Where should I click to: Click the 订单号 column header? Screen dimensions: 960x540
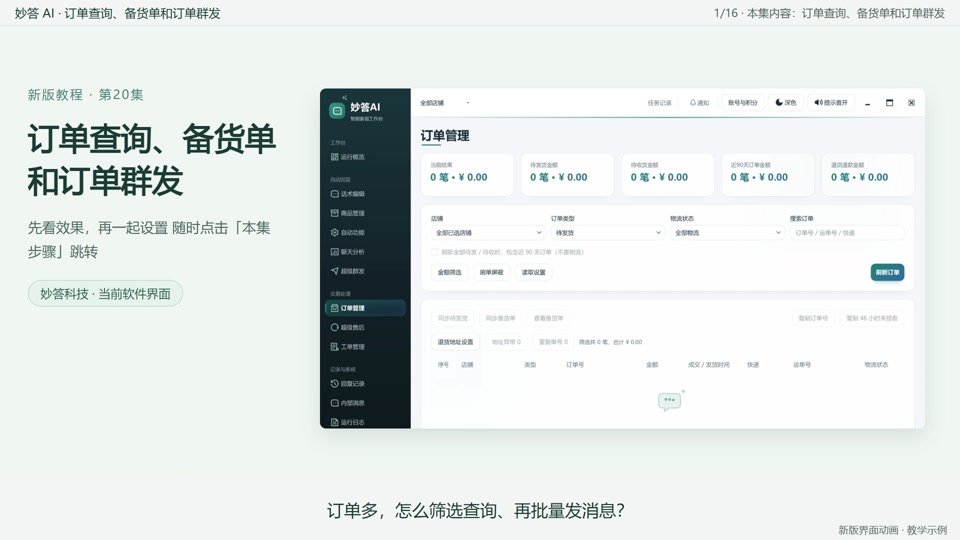click(575, 365)
